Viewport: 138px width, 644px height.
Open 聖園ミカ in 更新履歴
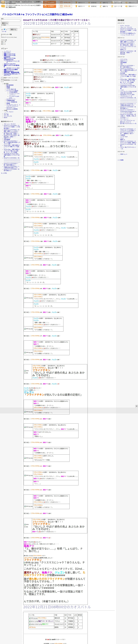coord(123,140)
